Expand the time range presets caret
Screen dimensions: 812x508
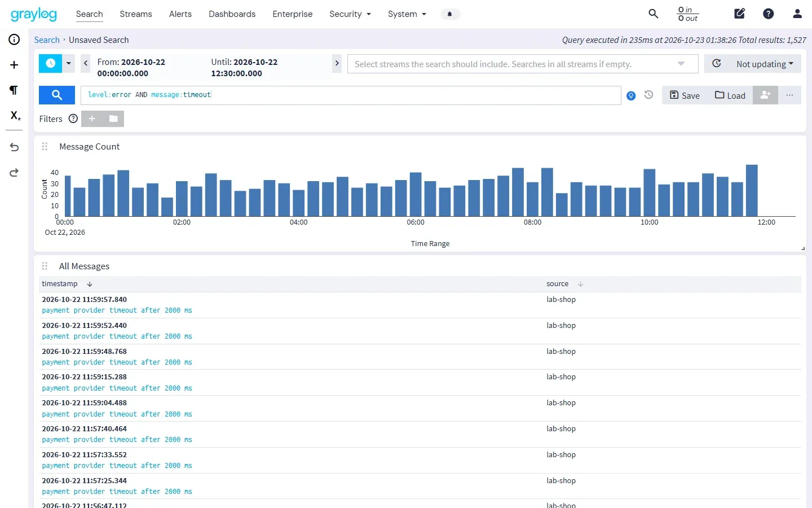69,63
